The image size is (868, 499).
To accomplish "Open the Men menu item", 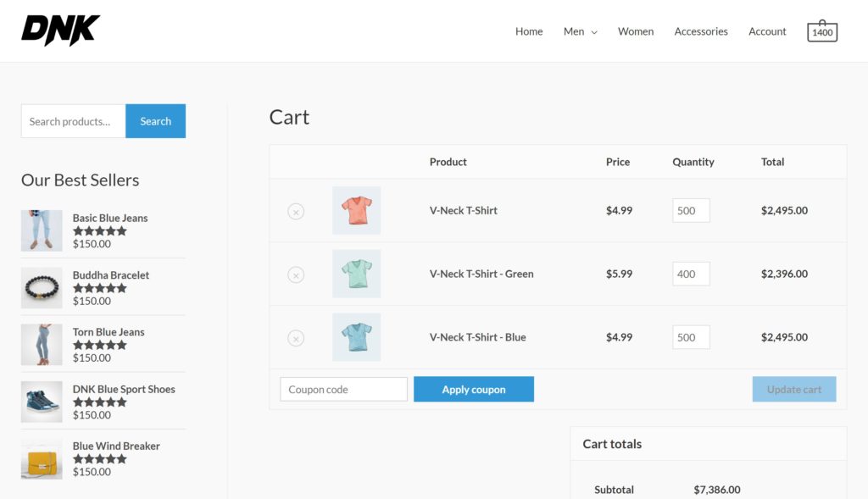I will pos(574,31).
